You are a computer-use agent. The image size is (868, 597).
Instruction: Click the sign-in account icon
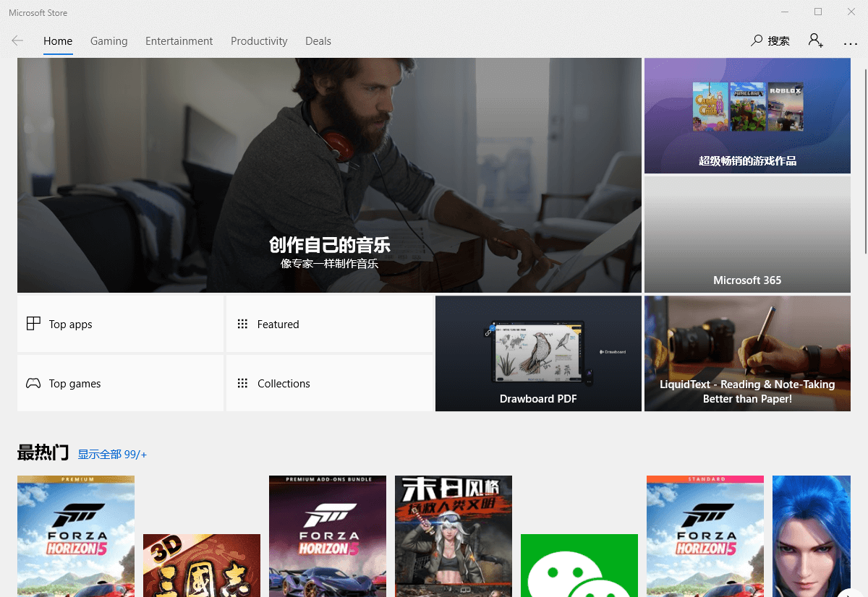(815, 40)
